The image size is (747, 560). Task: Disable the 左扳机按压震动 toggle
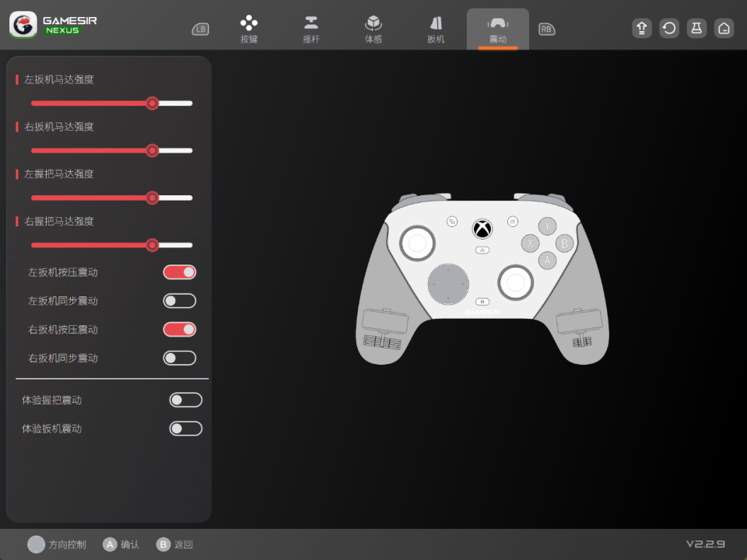(180, 272)
